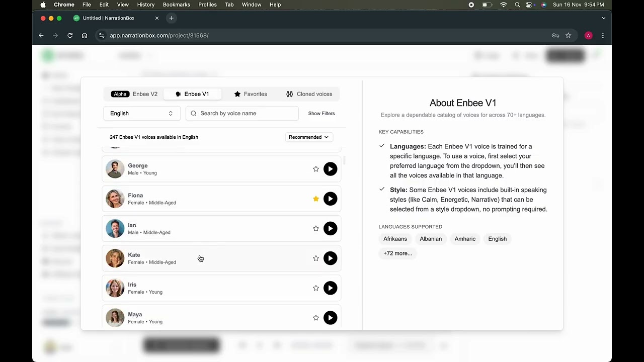644x362 pixels.
Task: Open Control Center icon
Action: click(529, 5)
